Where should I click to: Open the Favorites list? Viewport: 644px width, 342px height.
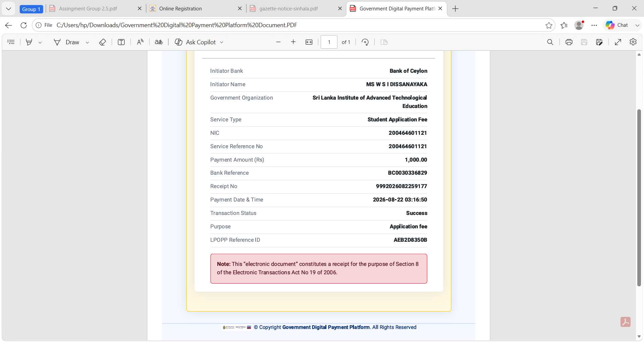[x=564, y=25]
